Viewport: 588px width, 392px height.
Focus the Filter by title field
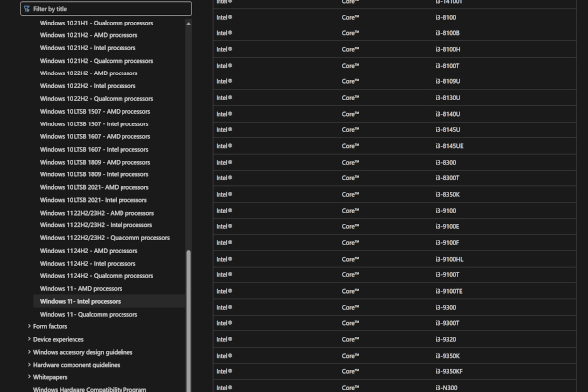(108, 8)
